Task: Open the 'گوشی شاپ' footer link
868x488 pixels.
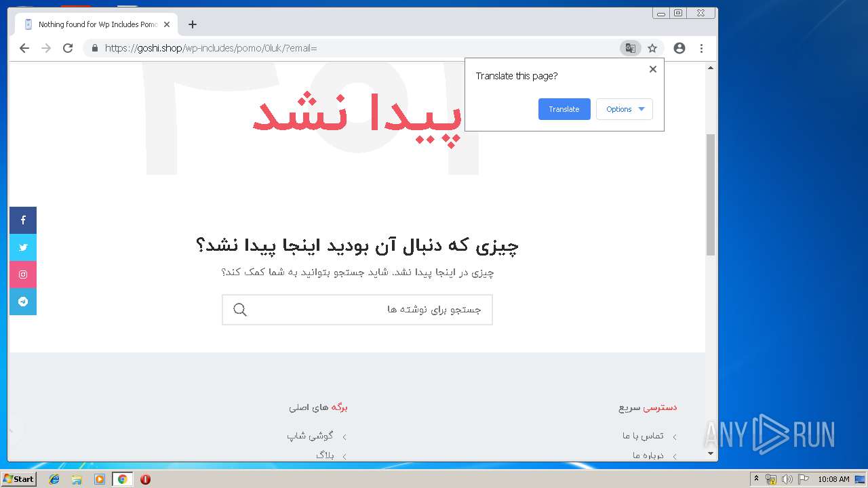Action: 310,436
